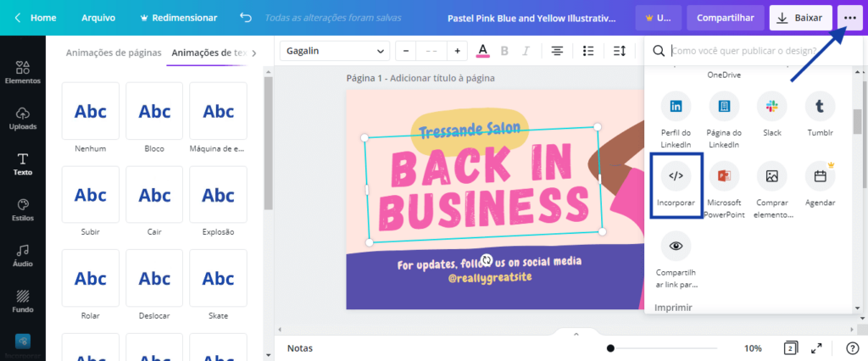Select the Subir text animation
The width and height of the screenshot is (868, 361).
[x=90, y=202]
